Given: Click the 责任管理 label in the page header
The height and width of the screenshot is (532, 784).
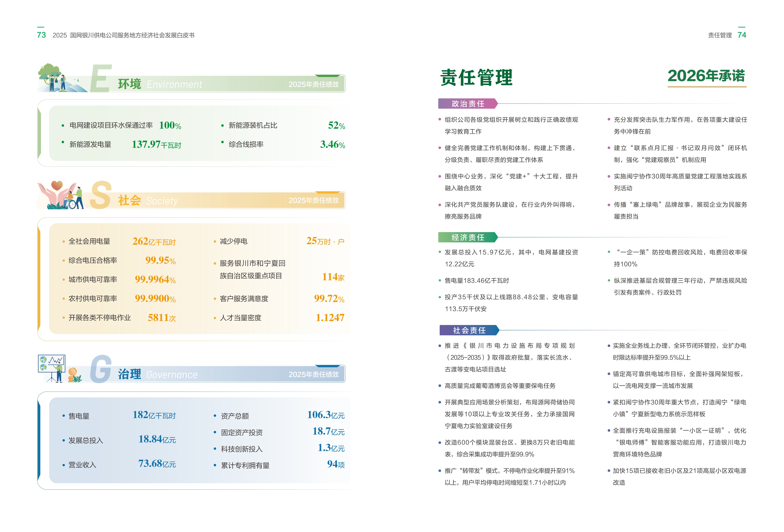Looking at the screenshot, I should (x=720, y=35).
